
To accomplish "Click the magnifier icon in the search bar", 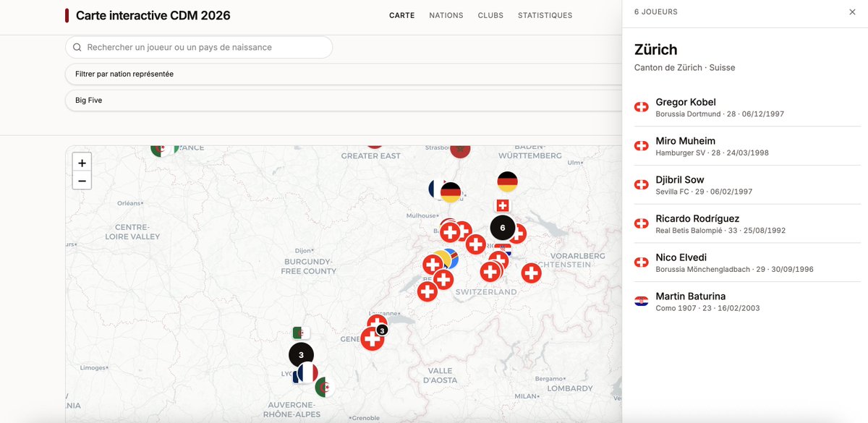I will [x=77, y=47].
